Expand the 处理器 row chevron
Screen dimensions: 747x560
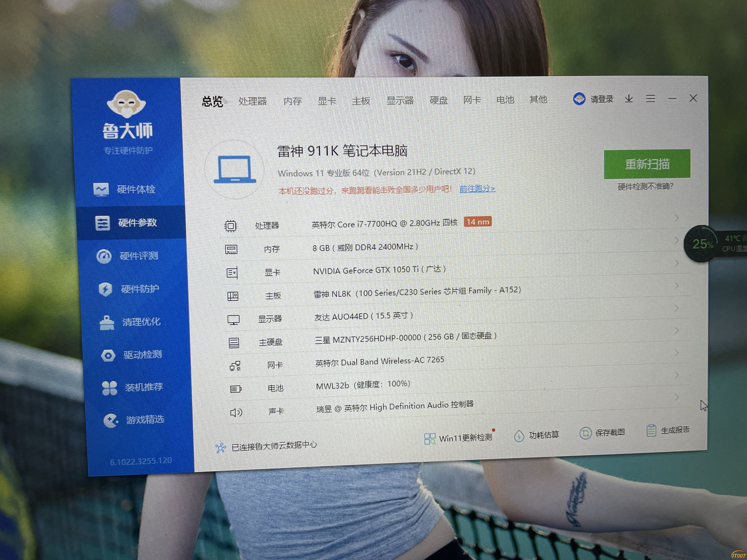pyautogui.click(x=676, y=218)
